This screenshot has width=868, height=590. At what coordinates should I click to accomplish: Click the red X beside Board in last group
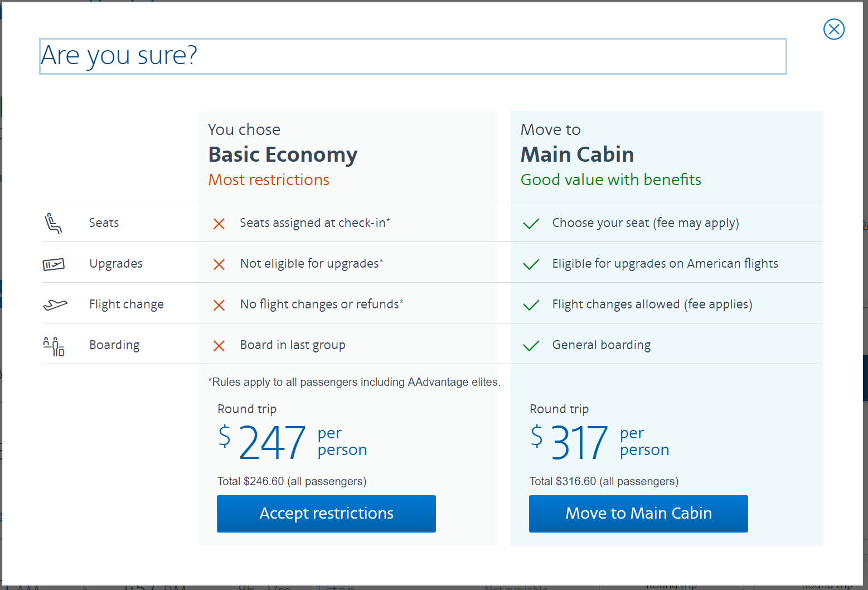pos(219,346)
